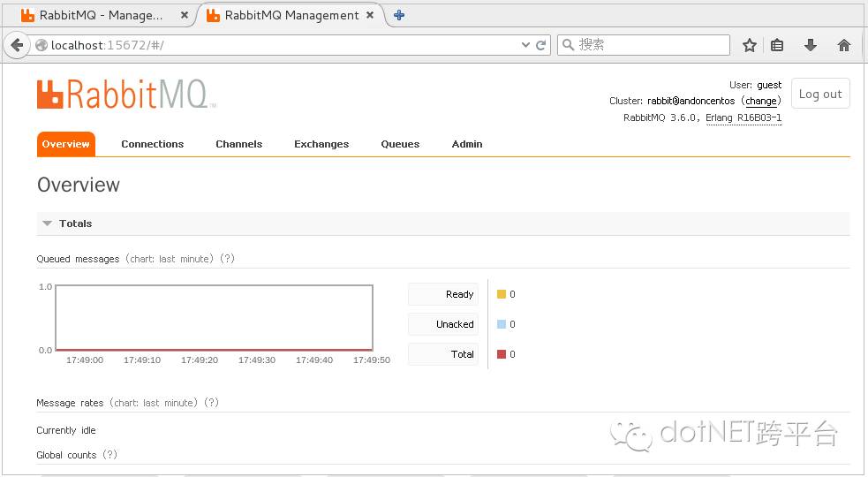
Task: Open downloads with the down arrow icon
Action: point(811,45)
